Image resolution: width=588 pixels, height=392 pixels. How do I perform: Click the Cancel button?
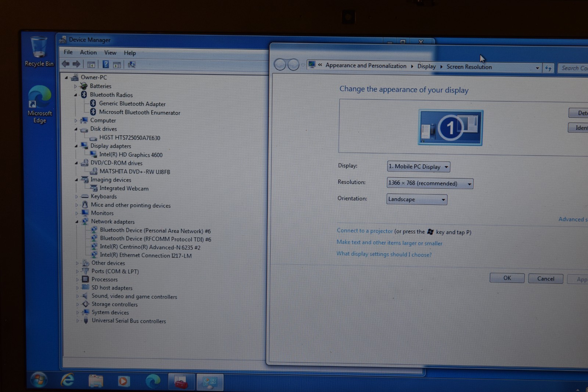click(546, 279)
